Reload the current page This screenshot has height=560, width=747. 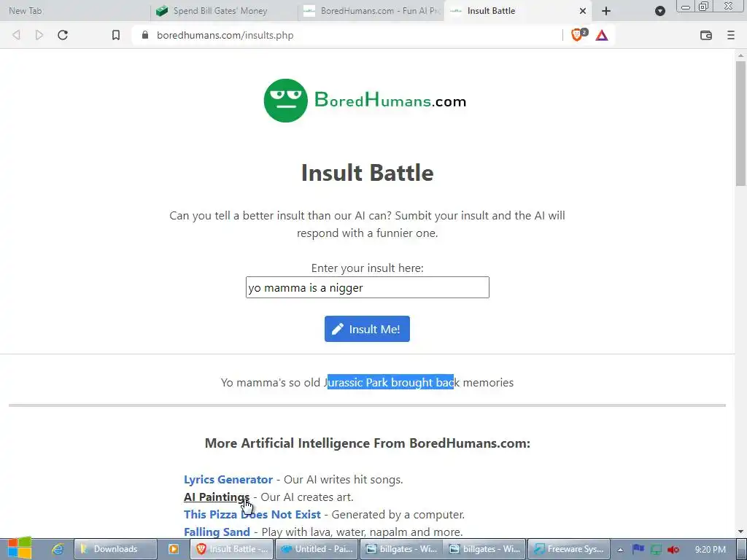[63, 35]
